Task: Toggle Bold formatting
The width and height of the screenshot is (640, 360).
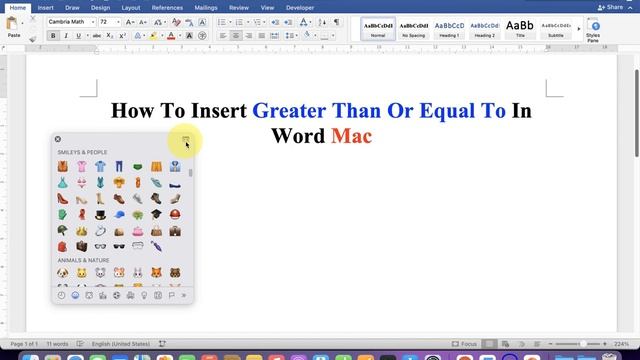Action: click(x=53, y=36)
